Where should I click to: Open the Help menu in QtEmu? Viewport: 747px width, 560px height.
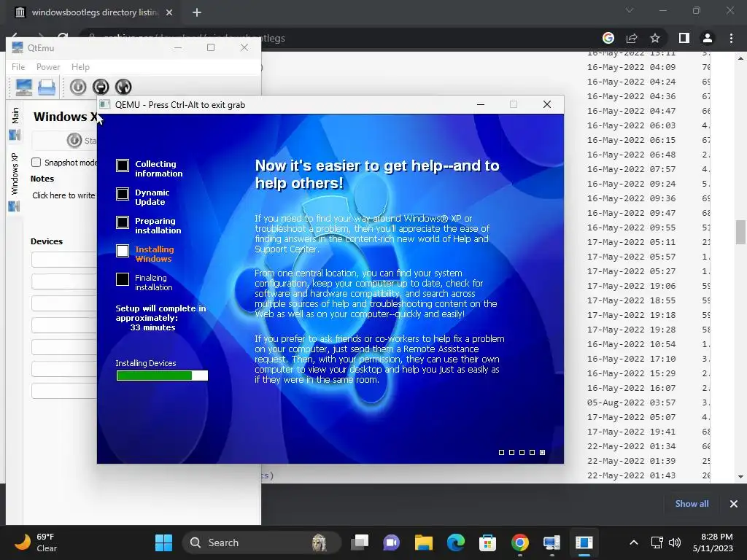80,67
